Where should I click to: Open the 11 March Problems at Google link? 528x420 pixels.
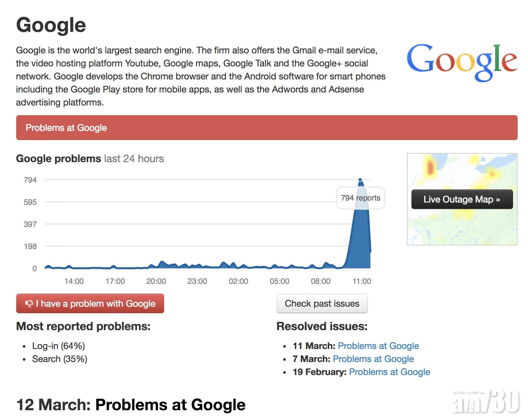pyautogui.click(x=378, y=346)
